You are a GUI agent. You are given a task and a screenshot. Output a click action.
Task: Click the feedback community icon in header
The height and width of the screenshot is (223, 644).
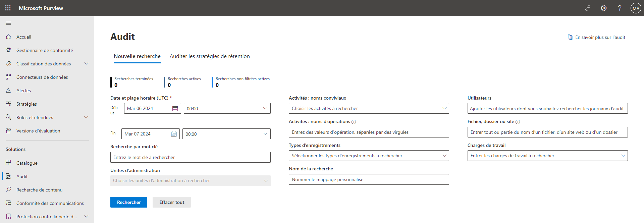click(x=588, y=8)
